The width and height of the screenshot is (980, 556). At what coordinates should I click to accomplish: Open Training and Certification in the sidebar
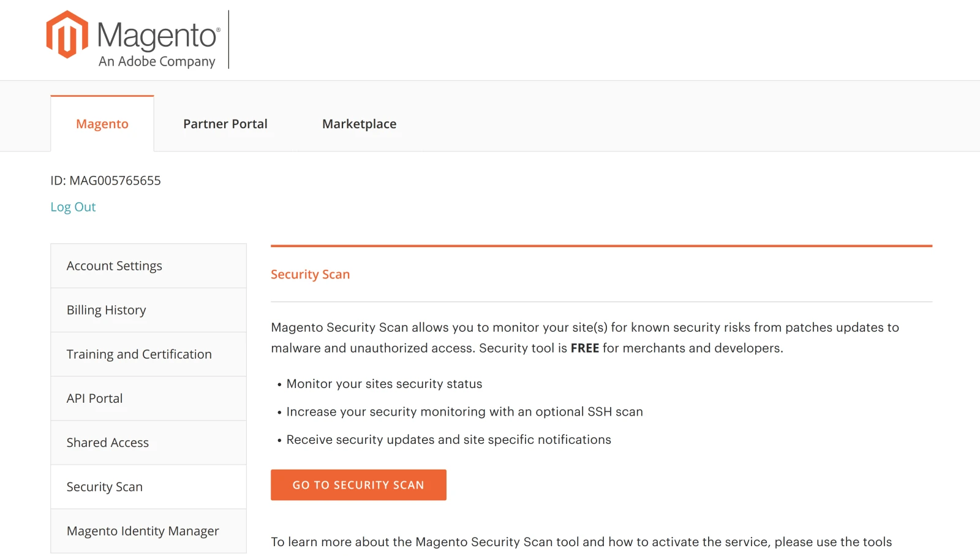[139, 354]
